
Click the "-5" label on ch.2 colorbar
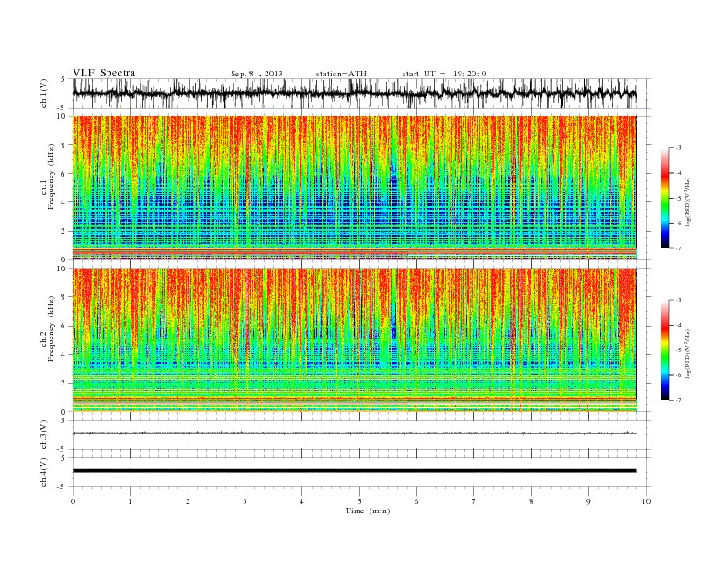click(677, 350)
